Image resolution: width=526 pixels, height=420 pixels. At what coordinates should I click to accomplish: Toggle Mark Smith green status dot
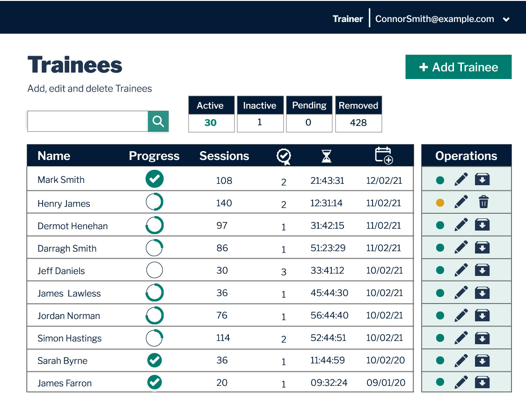[x=440, y=180]
